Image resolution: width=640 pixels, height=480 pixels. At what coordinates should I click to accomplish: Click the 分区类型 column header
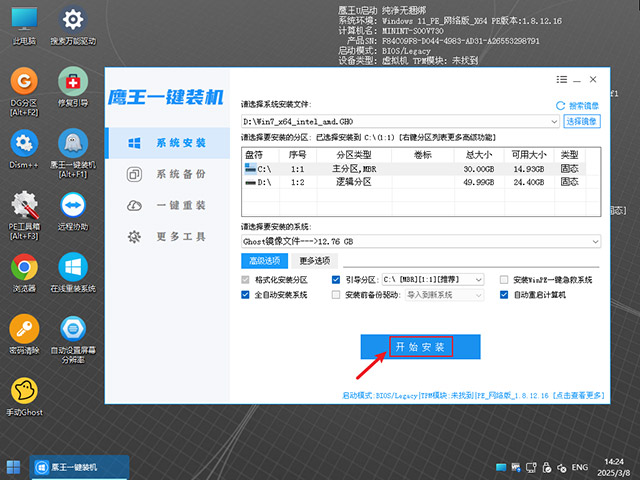(x=354, y=155)
